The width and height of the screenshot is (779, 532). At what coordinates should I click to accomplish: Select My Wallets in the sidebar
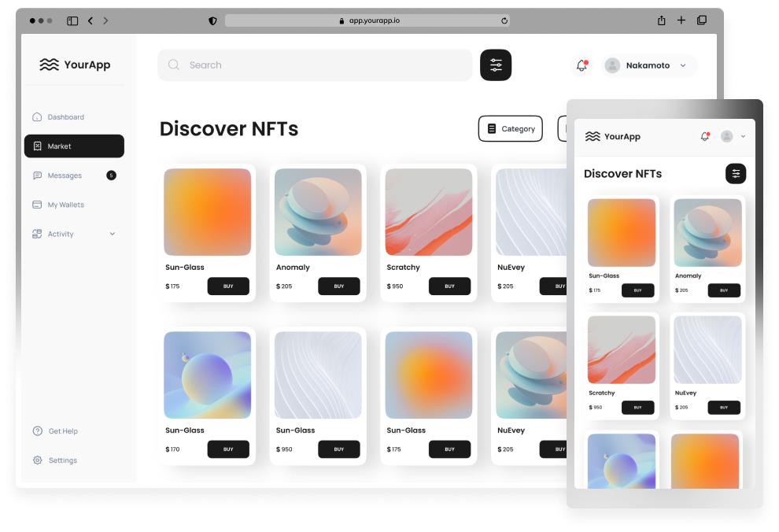point(65,205)
